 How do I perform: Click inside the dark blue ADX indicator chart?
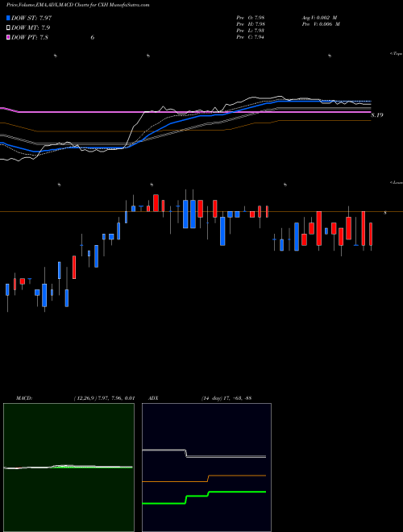206,468
